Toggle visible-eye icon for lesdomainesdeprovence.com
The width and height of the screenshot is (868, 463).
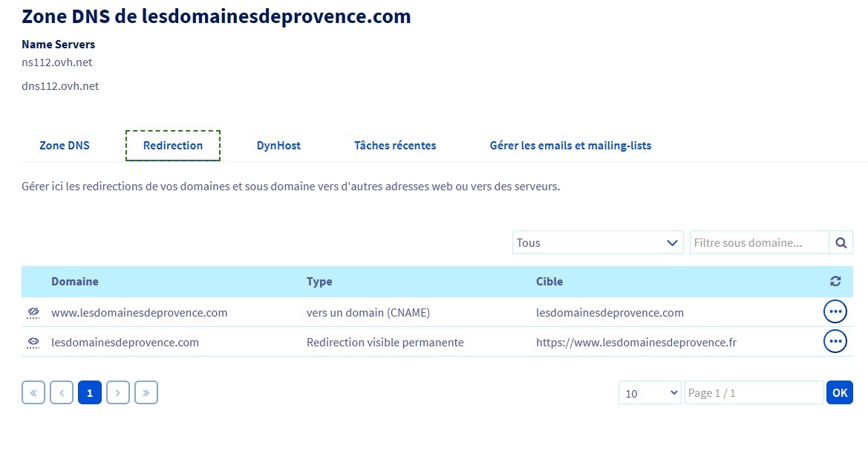click(x=33, y=343)
